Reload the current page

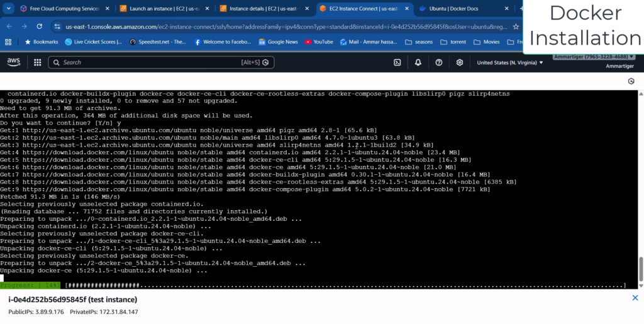(x=40, y=26)
